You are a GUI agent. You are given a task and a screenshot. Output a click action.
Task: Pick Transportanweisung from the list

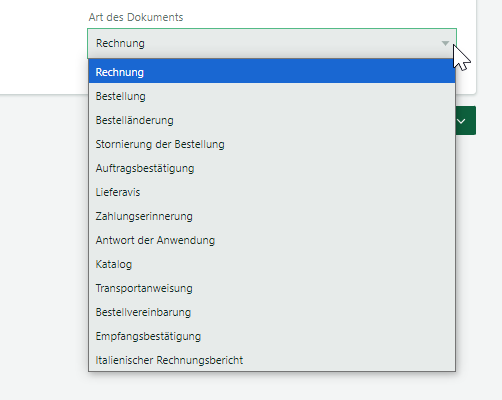[272, 288]
